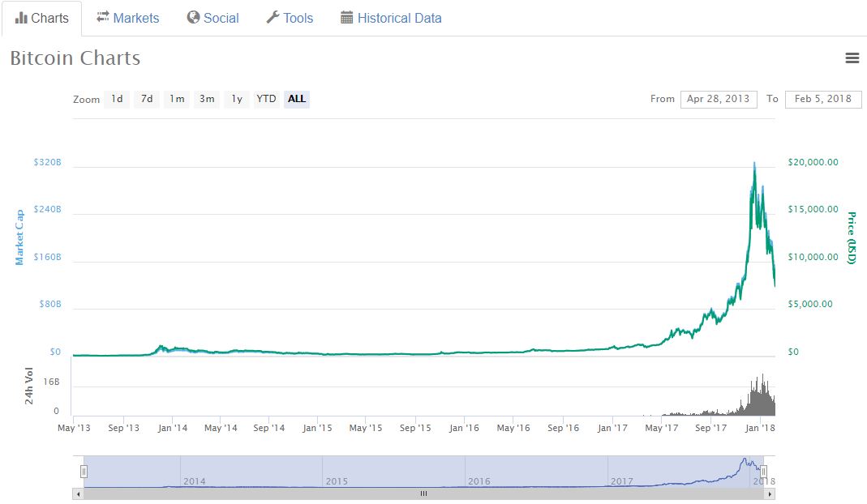Viewport: 867px width, 504px height.
Task: Click the left range navigator handle
Action: [84, 471]
